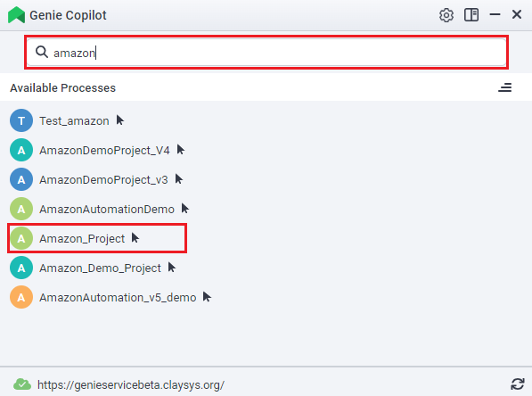
Task: Open the Available Processes sort menu icon
Action: pos(505,87)
